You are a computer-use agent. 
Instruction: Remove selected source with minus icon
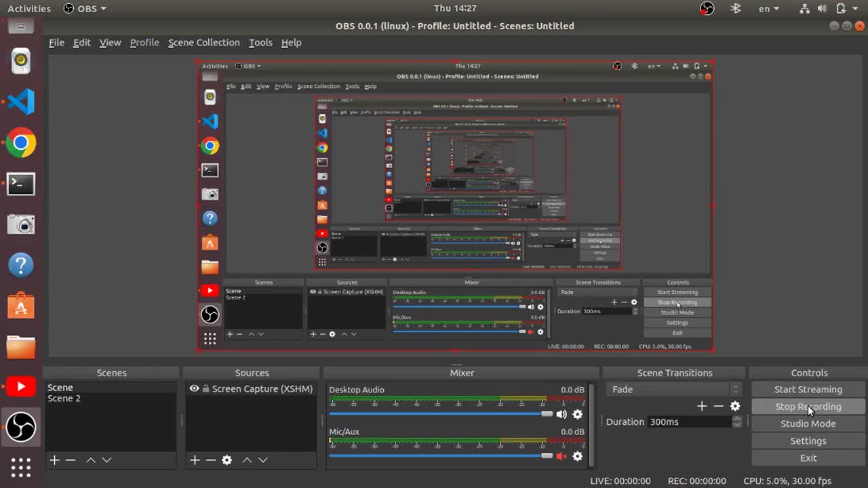click(x=211, y=460)
